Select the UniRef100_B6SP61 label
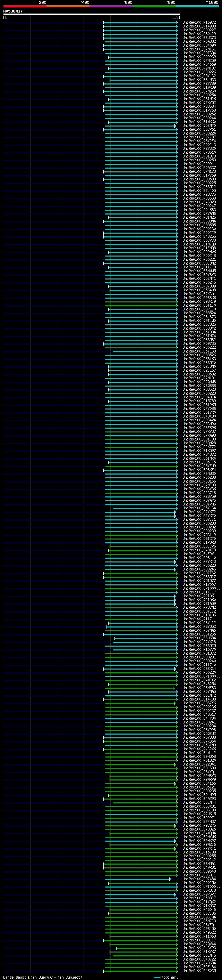Viewport: 222px width, 980px height. coord(199,129)
